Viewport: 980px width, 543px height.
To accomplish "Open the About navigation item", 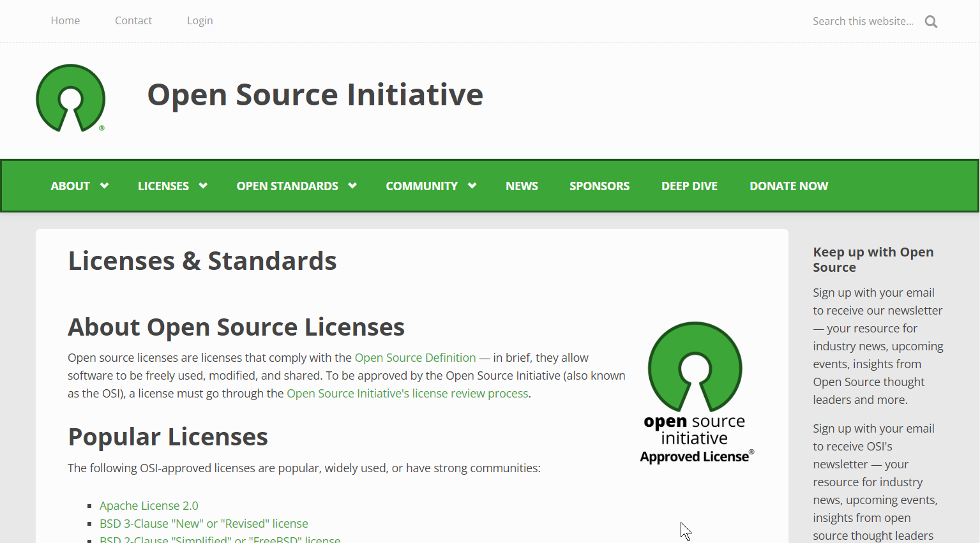I will (x=70, y=186).
